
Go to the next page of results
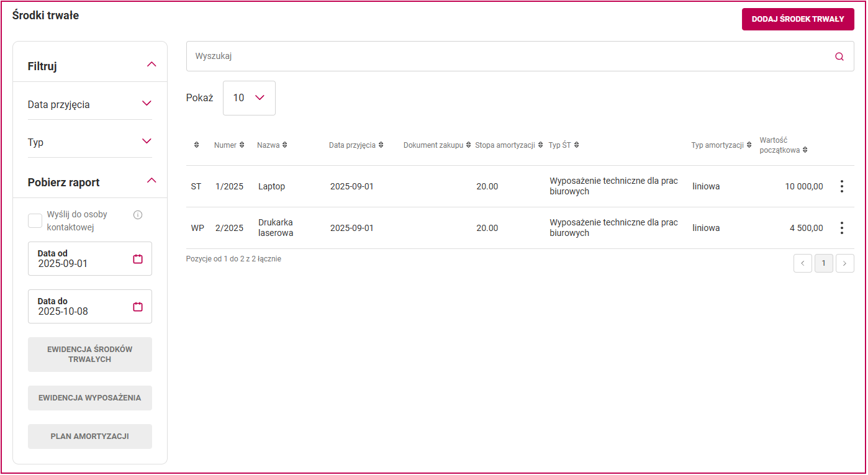click(845, 263)
